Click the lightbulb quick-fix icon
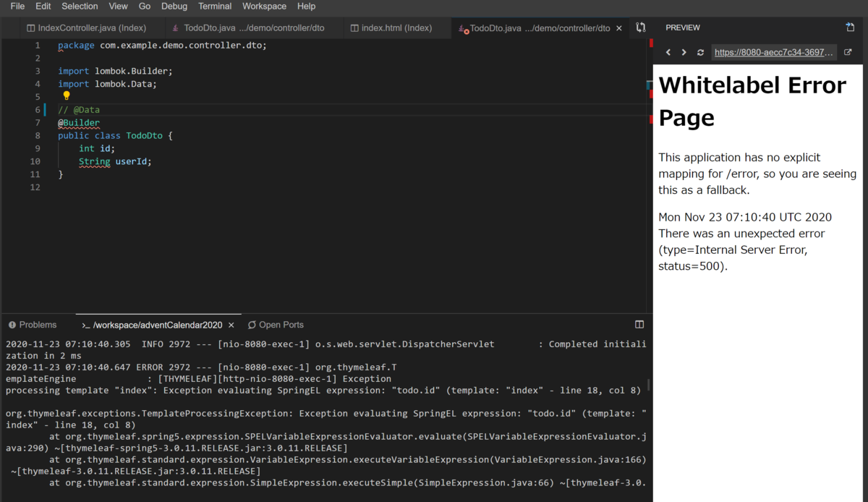Screen dimensions: 868x502 coord(67,95)
